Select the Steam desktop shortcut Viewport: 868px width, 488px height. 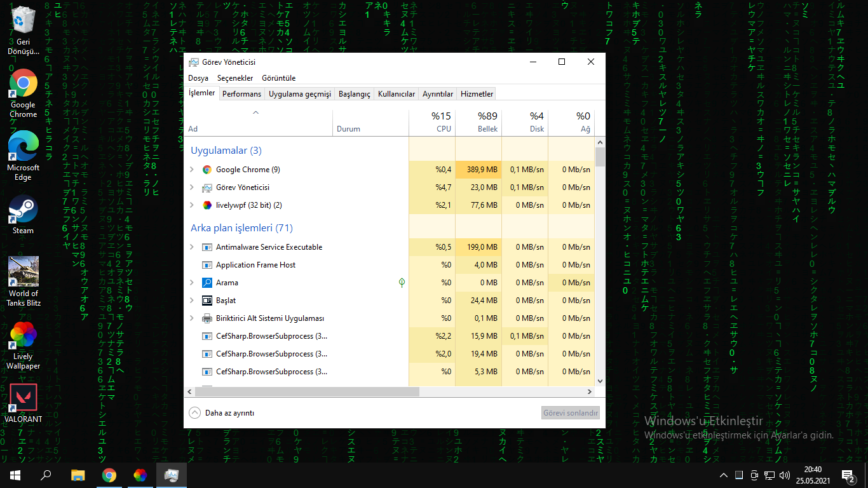pos(24,215)
